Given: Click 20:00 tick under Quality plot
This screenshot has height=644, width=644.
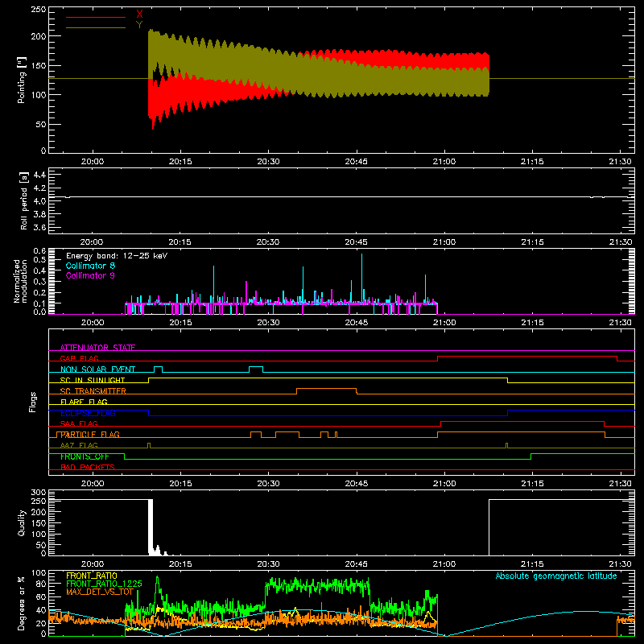Looking at the screenshot, I should point(93,564).
